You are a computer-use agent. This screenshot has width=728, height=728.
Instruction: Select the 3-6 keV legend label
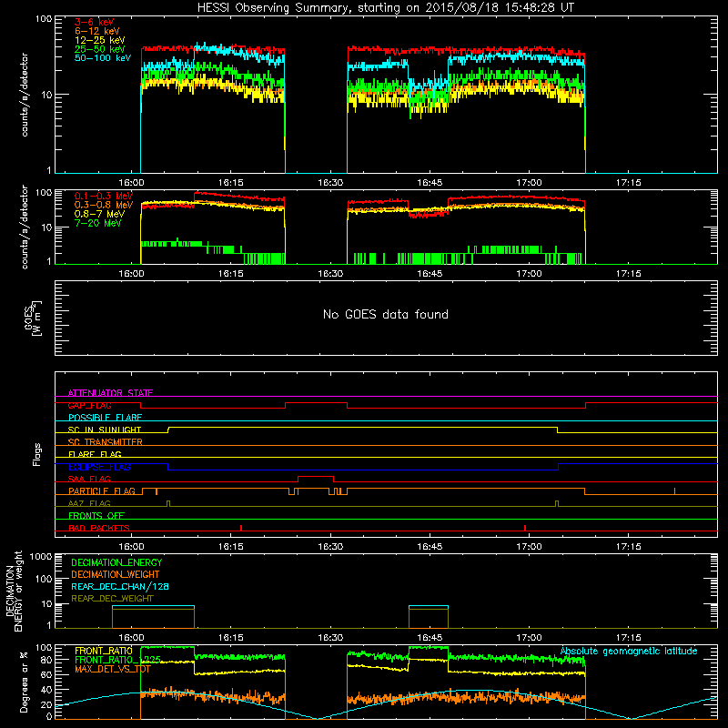point(94,22)
